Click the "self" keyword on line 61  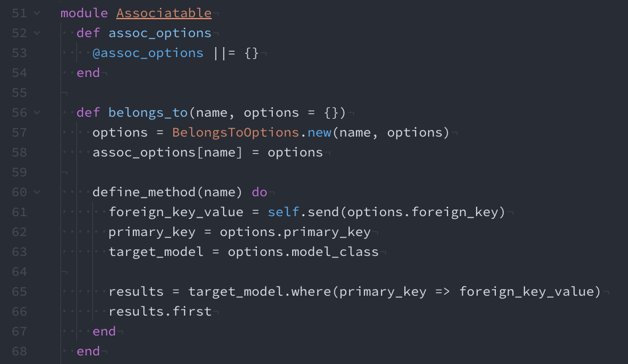tap(283, 212)
